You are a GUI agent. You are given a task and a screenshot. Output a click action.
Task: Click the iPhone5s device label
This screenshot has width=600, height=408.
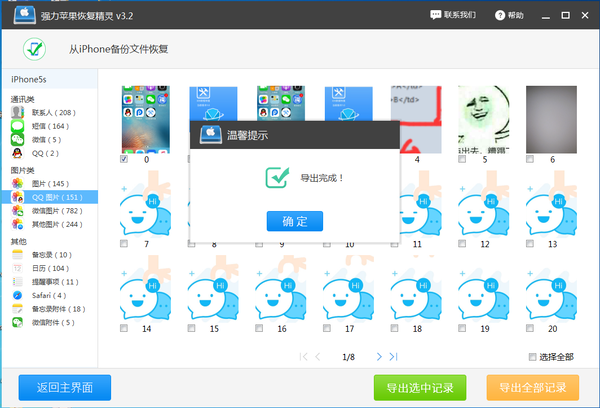[x=29, y=79]
